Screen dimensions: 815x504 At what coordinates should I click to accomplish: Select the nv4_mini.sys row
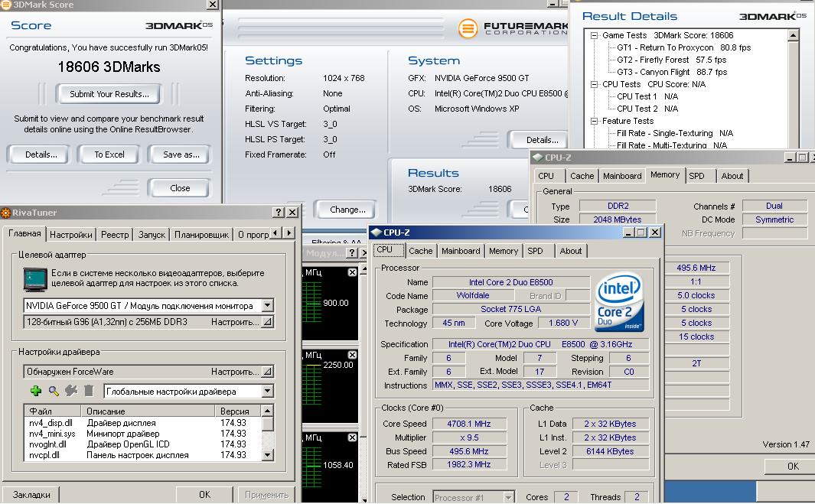[x=142, y=434]
